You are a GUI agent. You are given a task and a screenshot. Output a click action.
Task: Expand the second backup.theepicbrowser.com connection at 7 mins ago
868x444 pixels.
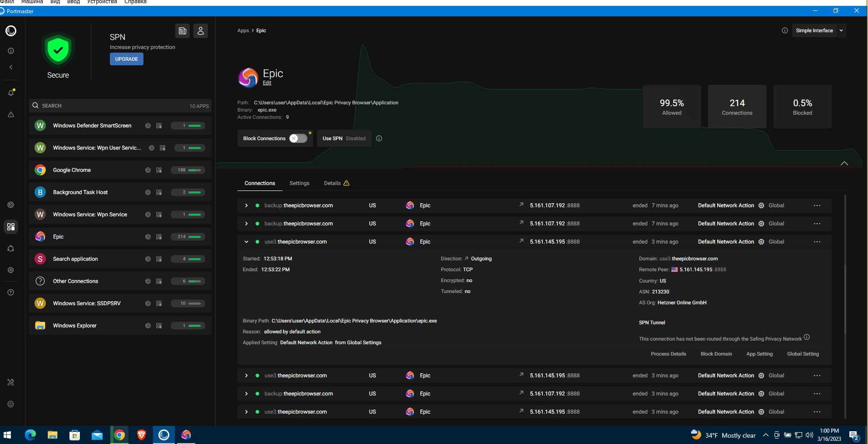(247, 224)
